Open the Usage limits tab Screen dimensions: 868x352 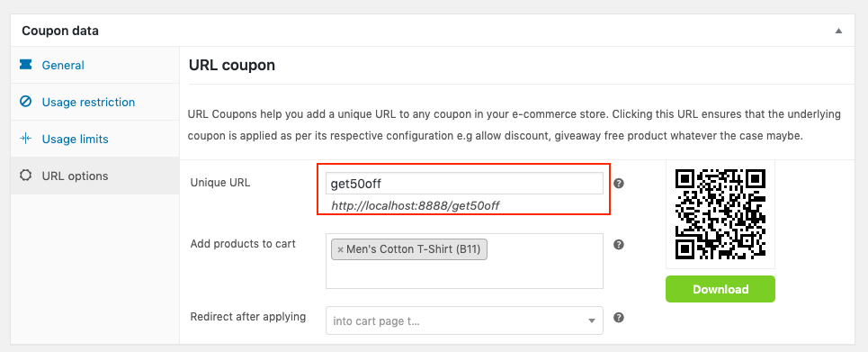(75, 140)
